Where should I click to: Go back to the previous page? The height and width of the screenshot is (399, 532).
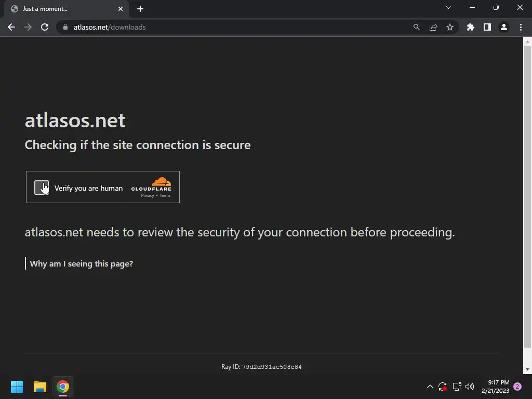pyautogui.click(x=11, y=27)
